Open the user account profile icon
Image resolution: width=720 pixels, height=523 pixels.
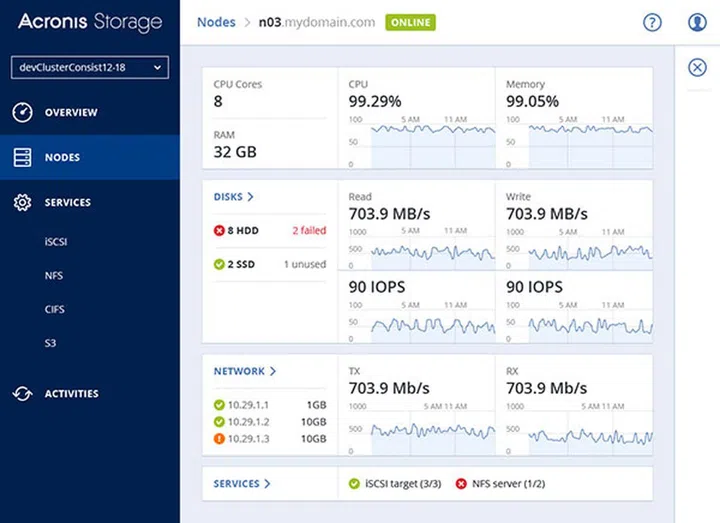698,22
